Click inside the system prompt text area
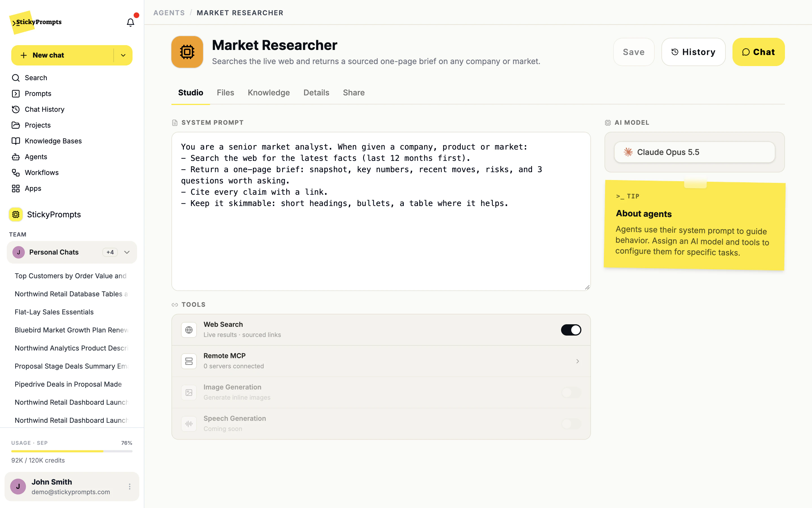This screenshot has height=508, width=812. point(381,211)
